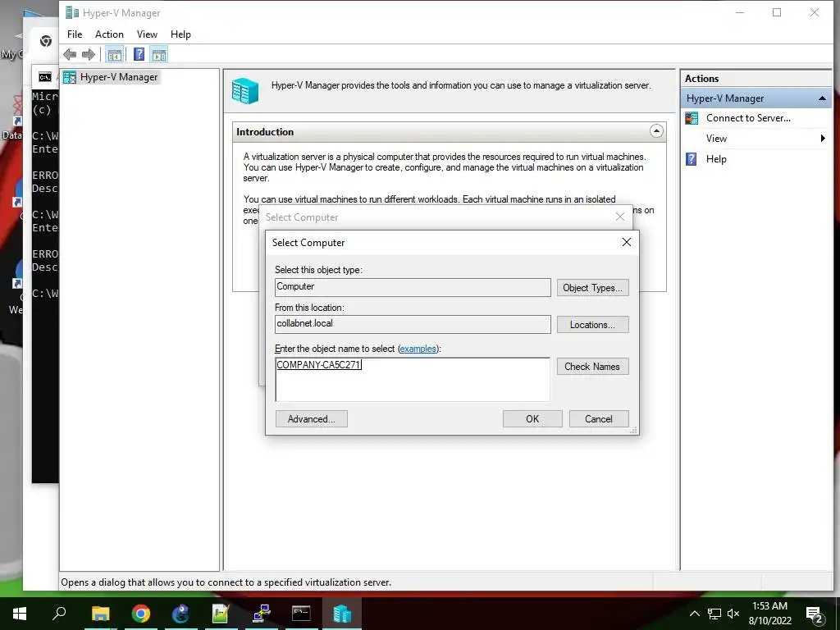
Task: Expand the View submenu arrow in Actions
Action: (823, 138)
